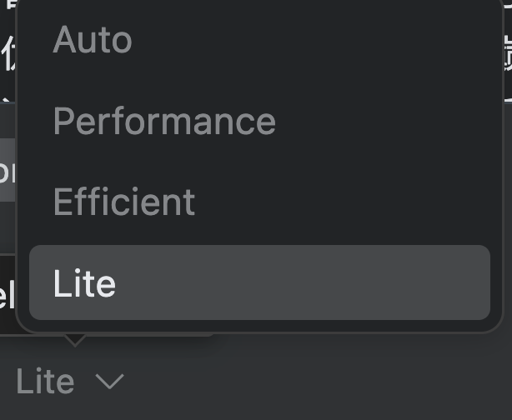Click the chevron arrow beside Lite
This screenshot has height=420, width=512.
point(109,382)
